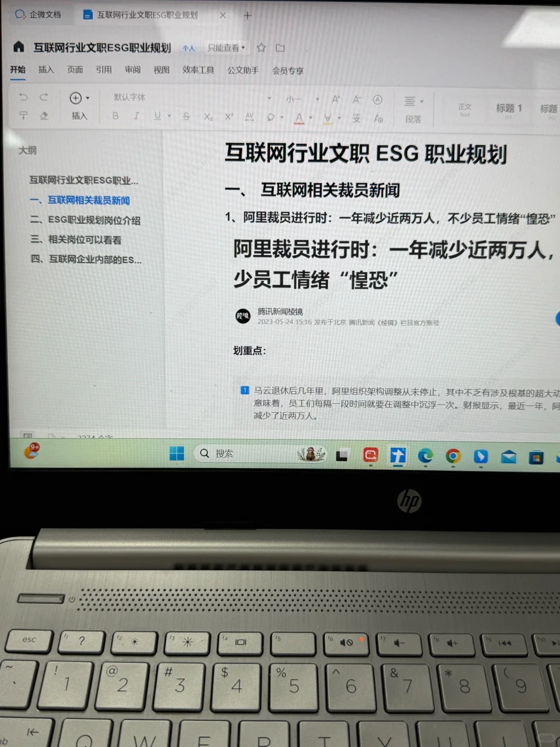Toggle Underline formatting
560x747 pixels.
[x=157, y=116]
